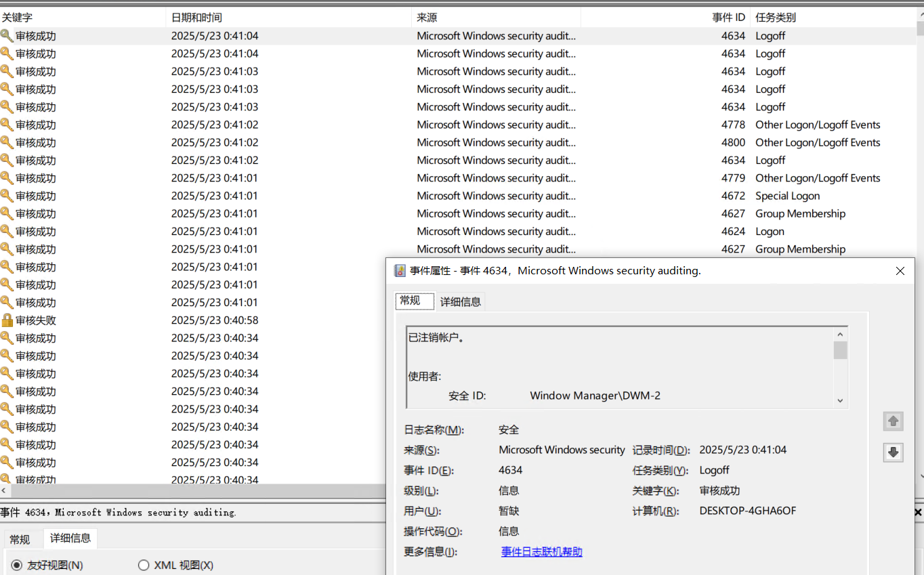Click the key icon in the event 4624 Logon row
Image resolution: width=924 pixels, height=575 pixels.
7,232
